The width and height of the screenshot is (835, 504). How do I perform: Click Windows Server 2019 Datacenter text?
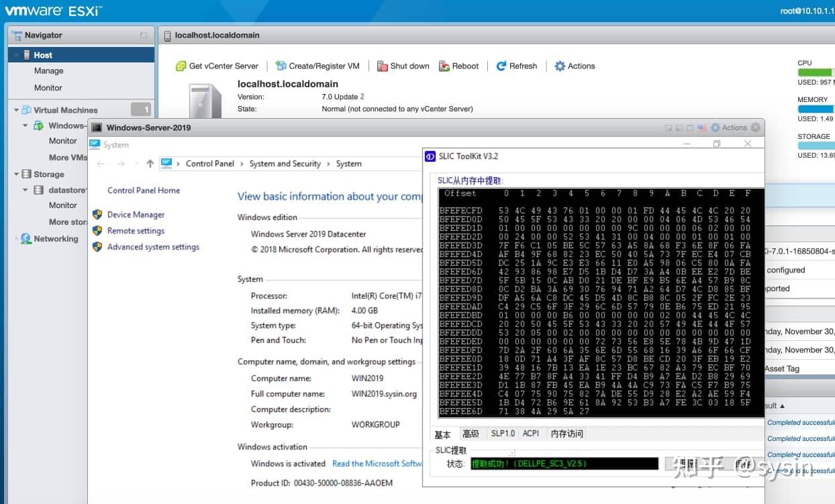tap(309, 234)
